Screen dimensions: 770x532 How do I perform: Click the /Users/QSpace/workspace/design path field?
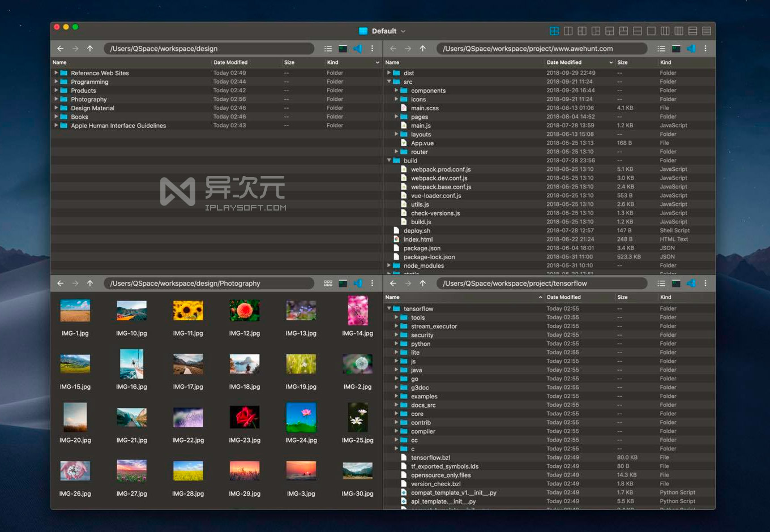[x=208, y=49]
